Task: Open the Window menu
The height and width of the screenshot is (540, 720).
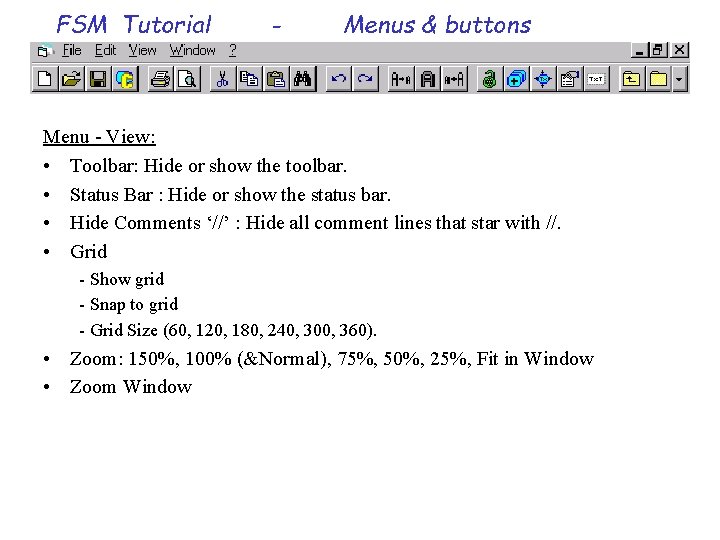Action: [192, 50]
